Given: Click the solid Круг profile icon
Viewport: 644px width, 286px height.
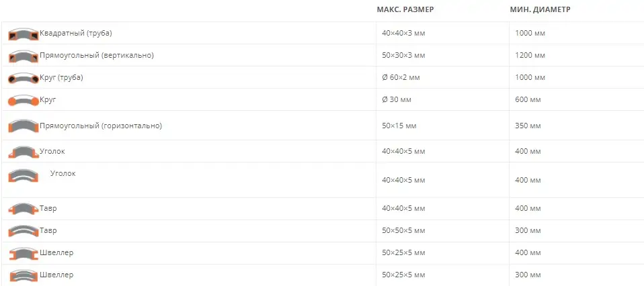Looking at the screenshot, I should [x=24, y=101].
